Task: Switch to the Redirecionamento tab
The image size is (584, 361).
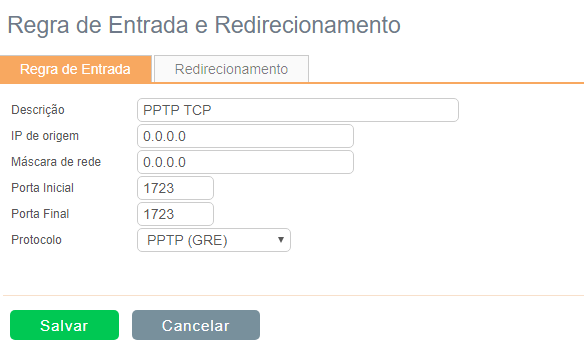Action: pyautogui.click(x=231, y=69)
